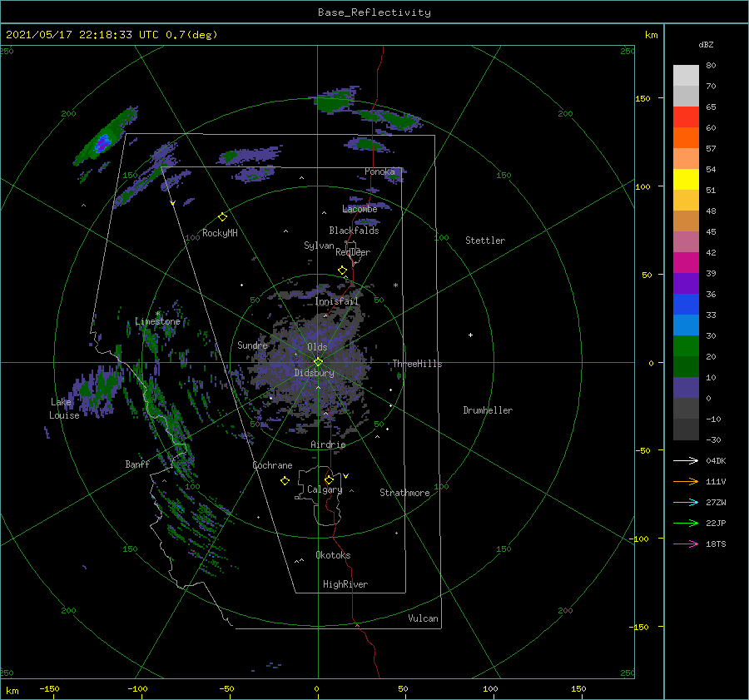Viewport: 749px width, 700px height.
Task: Click the orange swatch between 60 and 57
Action: pyautogui.click(x=686, y=138)
